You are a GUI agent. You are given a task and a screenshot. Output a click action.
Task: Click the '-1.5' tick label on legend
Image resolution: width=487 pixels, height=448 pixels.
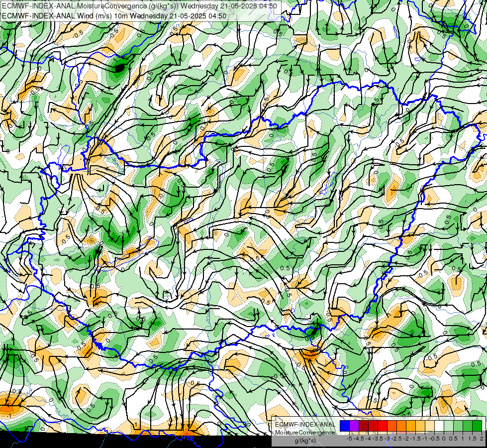pyautogui.click(x=415, y=439)
